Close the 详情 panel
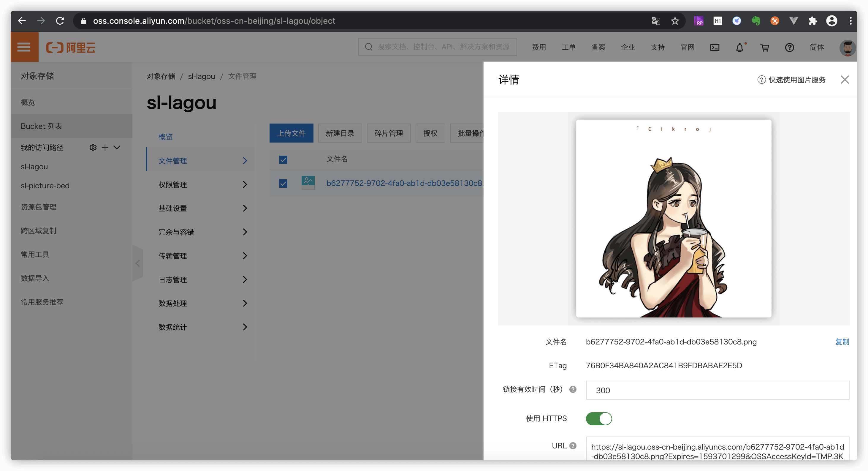This screenshot has width=868, height=471. point(845,80)
